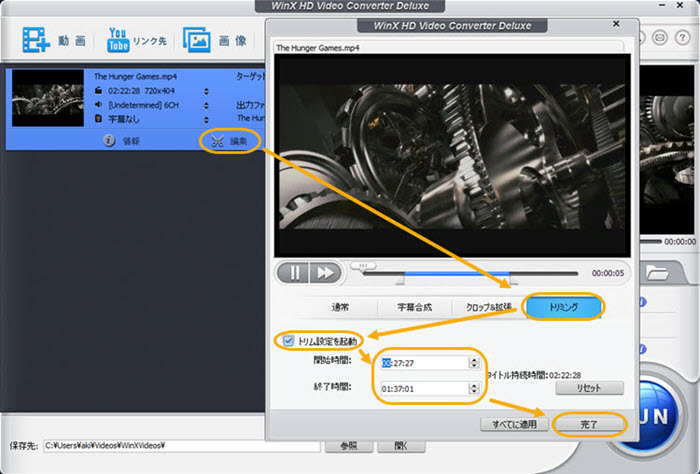Click the trim end marker on timeline
This screenshot has width=700, height=474.
click(x=513, y=280)
